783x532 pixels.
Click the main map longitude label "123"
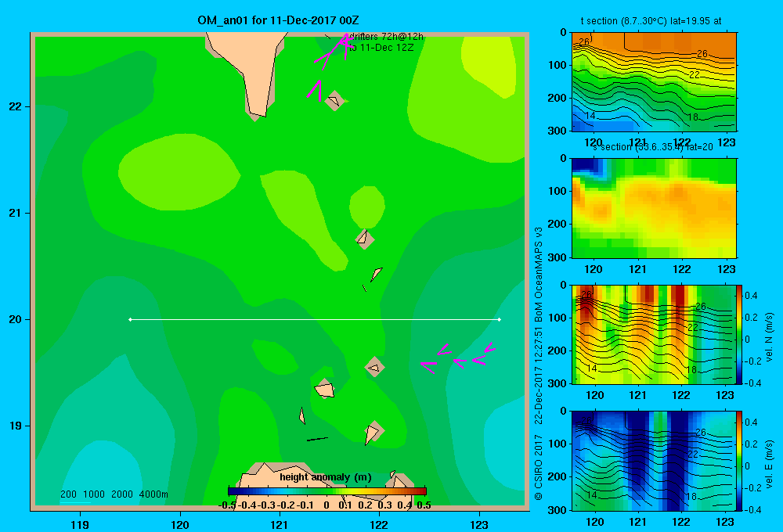479,524
